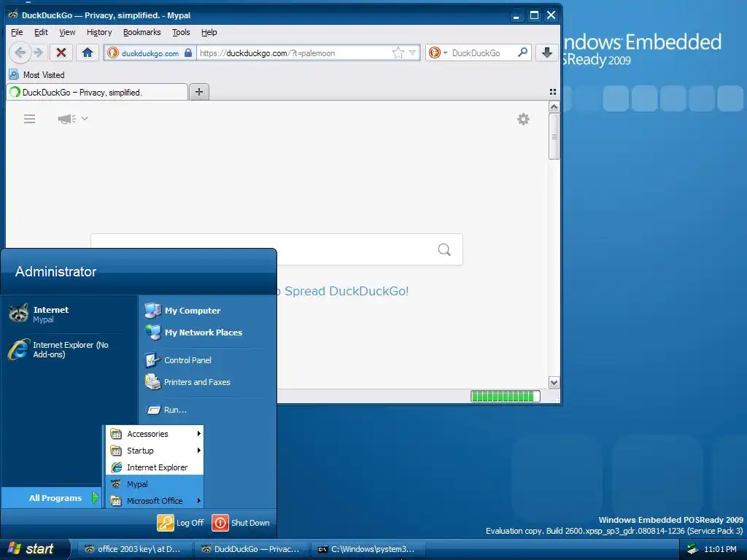747x560 pixels.
Task: Open a new tab with plus button
Action: pos(199,92)
